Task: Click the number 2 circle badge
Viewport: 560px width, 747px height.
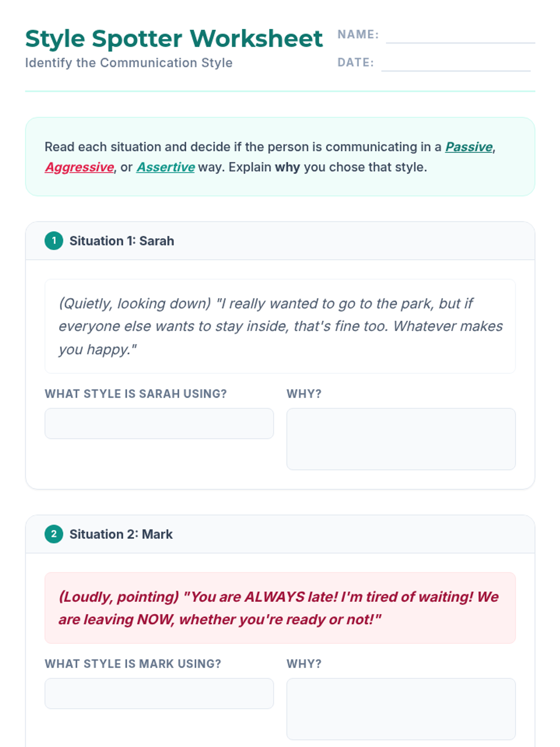Action: coord(54,534)
